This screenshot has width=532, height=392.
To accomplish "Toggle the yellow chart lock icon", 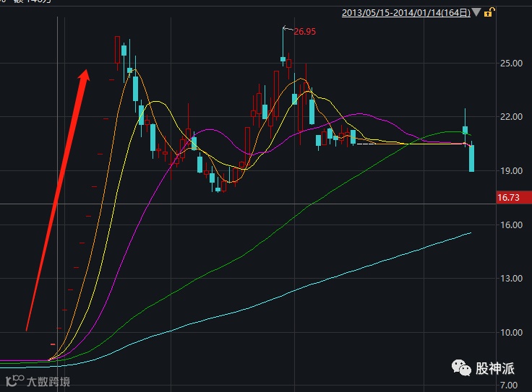I will click(x=489, y=12).
